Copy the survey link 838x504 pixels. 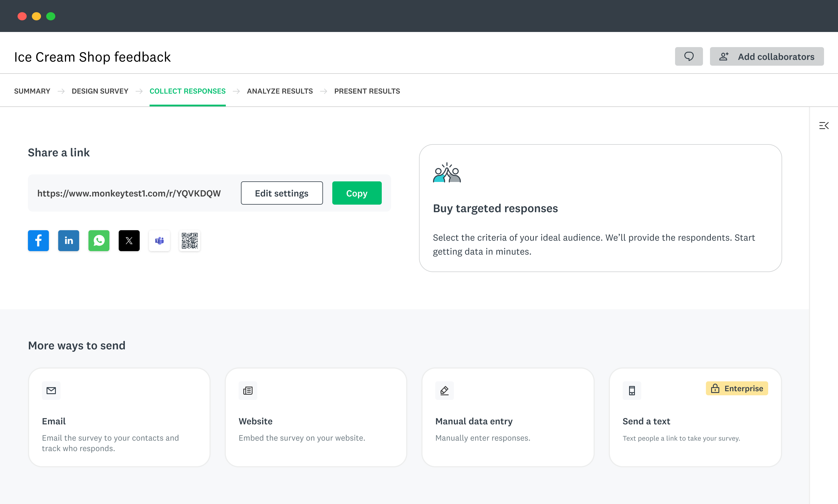pos(356,193)
